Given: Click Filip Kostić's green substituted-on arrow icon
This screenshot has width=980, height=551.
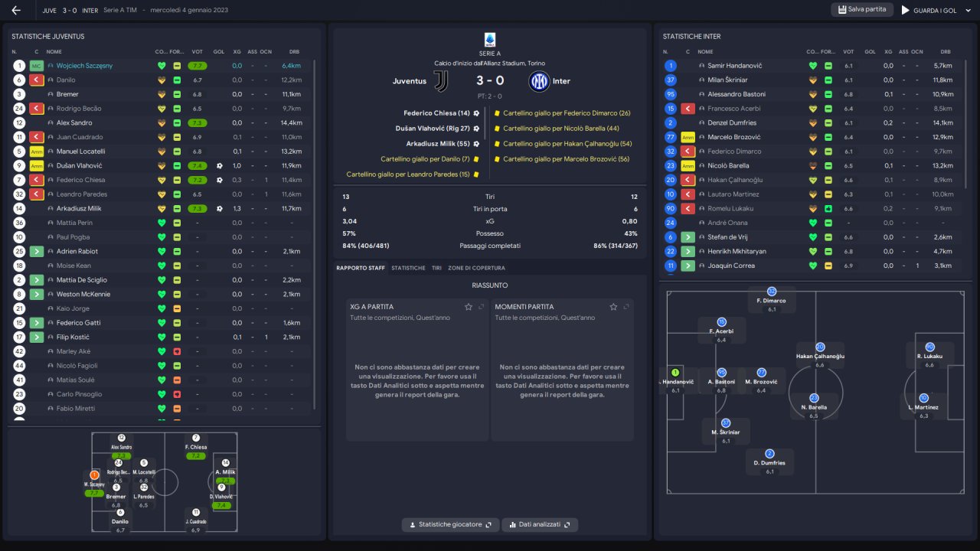Looking at the screenshot, I should point(37,337).
